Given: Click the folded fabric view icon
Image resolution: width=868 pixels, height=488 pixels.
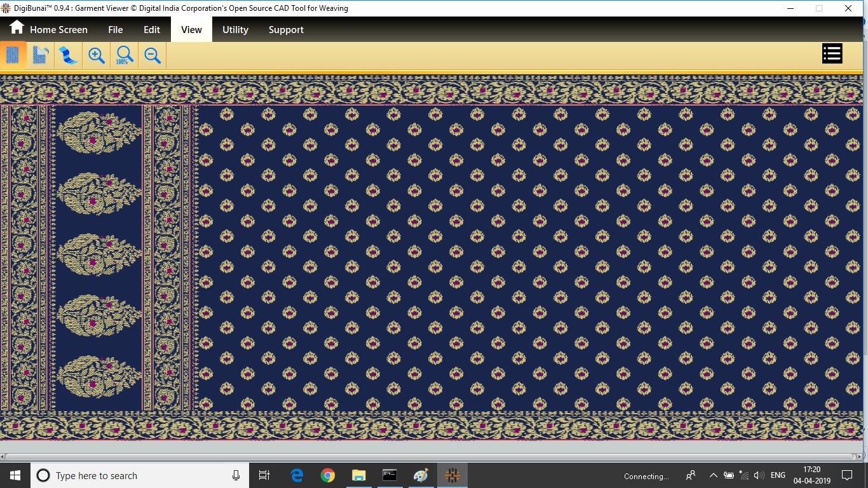Looking at the screenshot, I should (x=40, y=55).
